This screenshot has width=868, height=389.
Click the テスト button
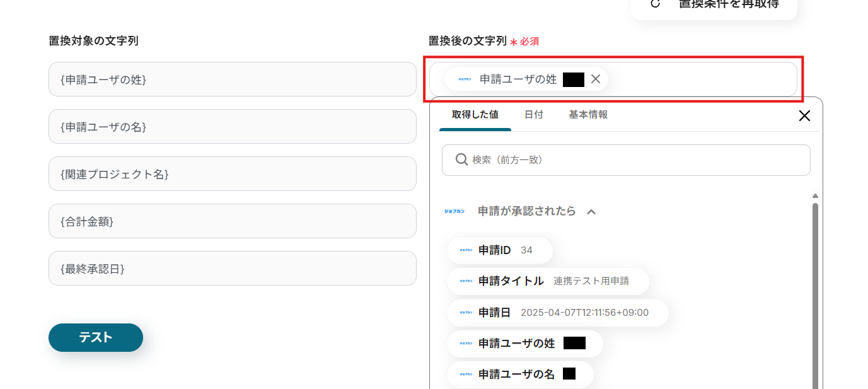point(96,337)
